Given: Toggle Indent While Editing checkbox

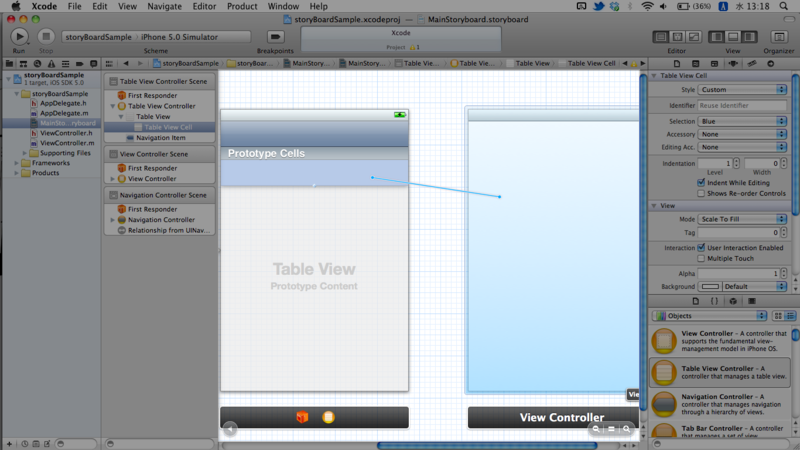Looking at the screenshot, I should point(701,183).
